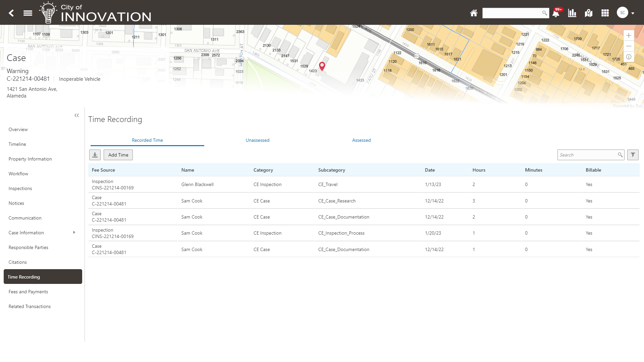Collapse the left navigation panel

click(x=77, y=115)
